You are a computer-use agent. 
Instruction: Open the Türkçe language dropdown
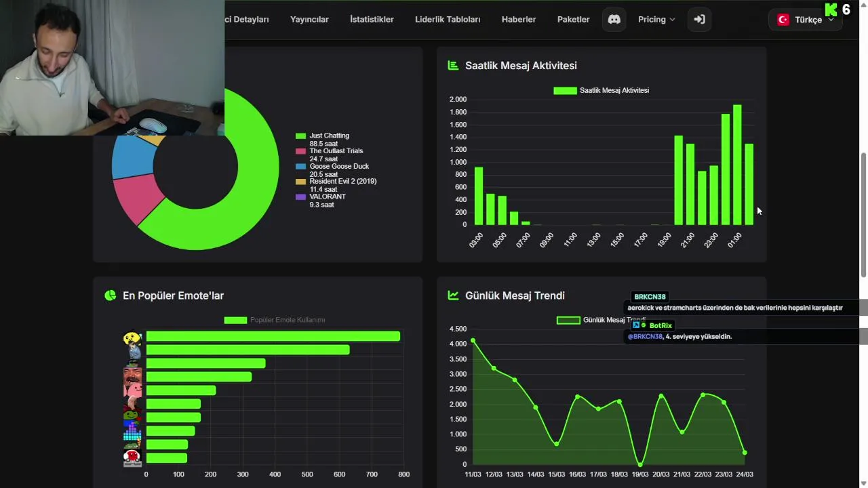pos(806,20)
